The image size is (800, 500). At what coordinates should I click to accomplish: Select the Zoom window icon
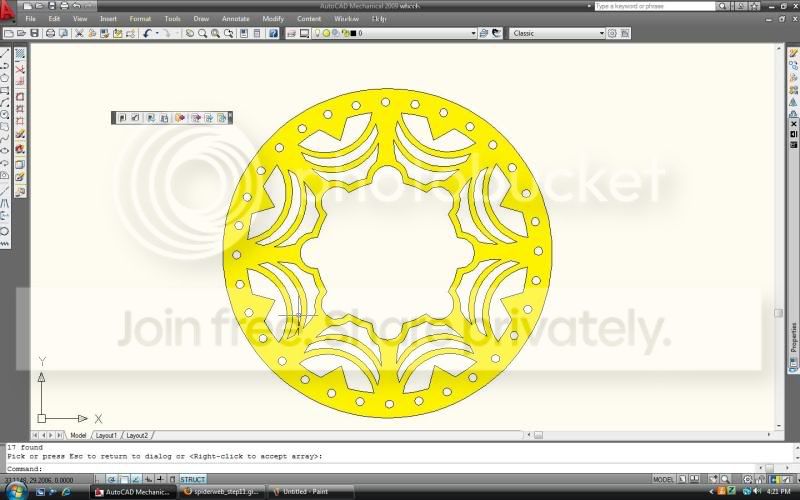coord(216,33)
